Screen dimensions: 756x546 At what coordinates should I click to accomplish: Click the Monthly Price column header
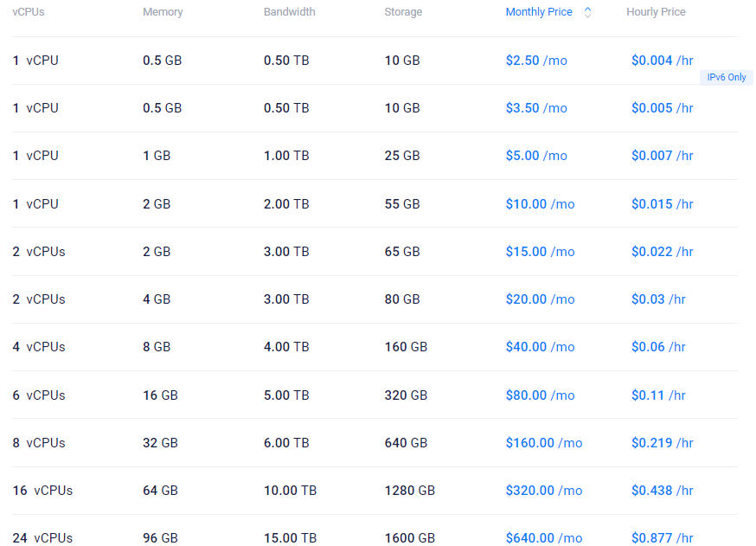[x=538, y=12]
